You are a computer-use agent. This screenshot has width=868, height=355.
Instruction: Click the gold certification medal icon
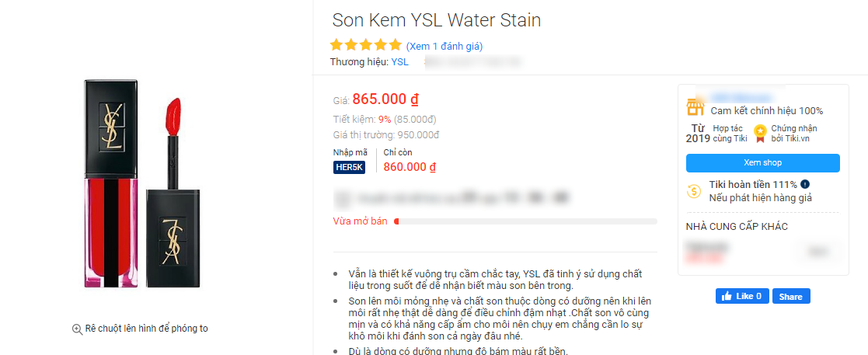[760, 133]
